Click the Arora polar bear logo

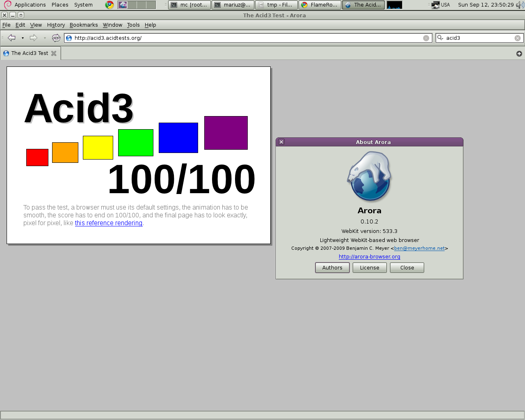[x=370, y=177]
